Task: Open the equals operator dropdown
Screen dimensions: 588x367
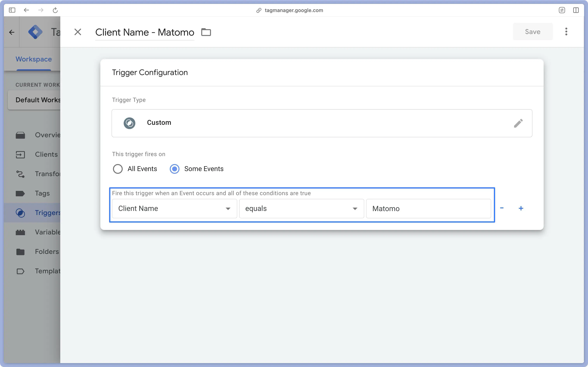Action: point(301,209)
